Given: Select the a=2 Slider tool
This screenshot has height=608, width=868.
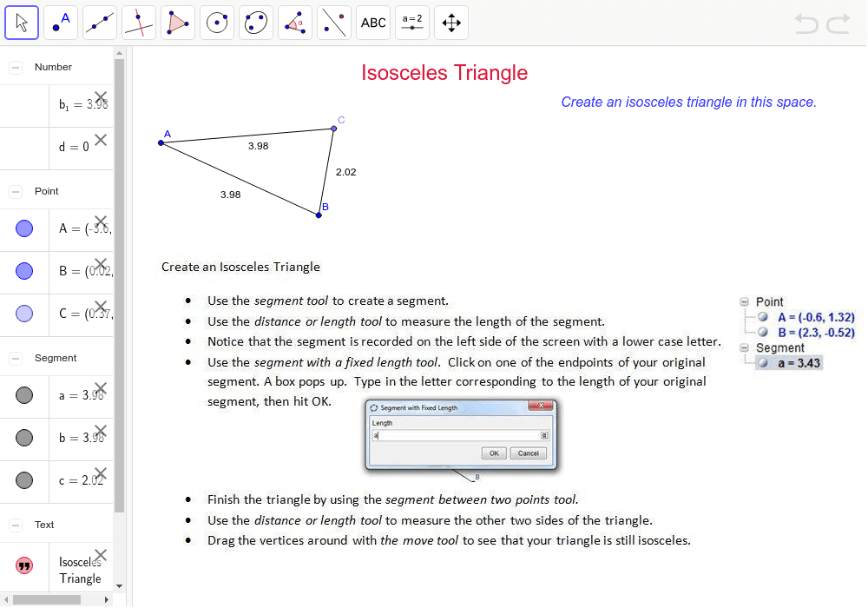Looking at the screenshot, I should click(412, 23).
